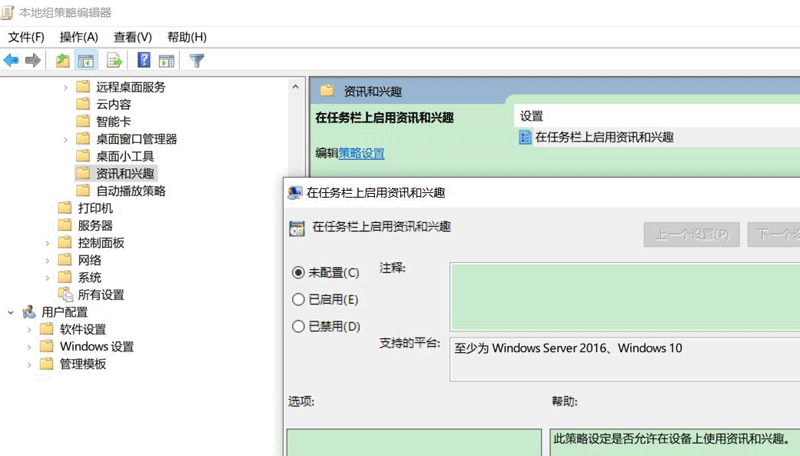Select the 未配置 radio button
The width and height of the screenshot is (800, 456).
click(x=298, y=272)
